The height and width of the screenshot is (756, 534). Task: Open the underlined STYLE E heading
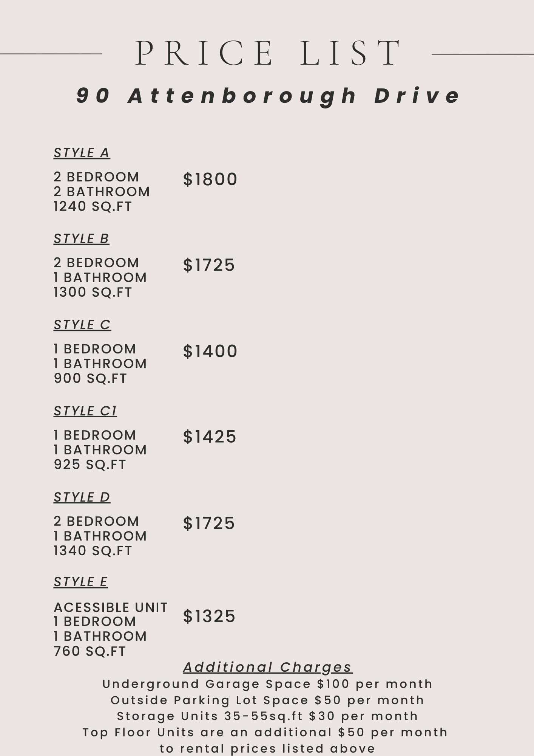click(x=81, y=582)
